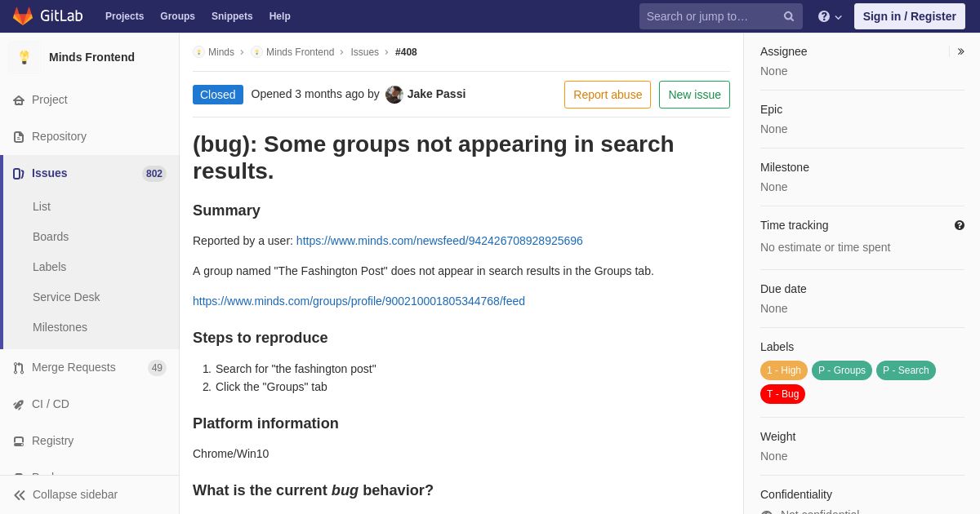Click the issue number #408
This screenshot has height=514, width=980.
coord(406,52)
